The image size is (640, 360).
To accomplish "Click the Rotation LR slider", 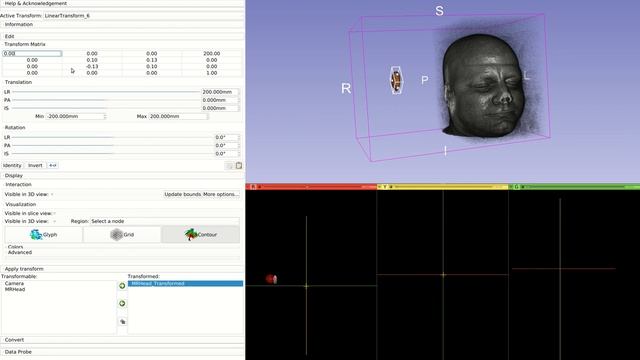I will click(112, 138).
